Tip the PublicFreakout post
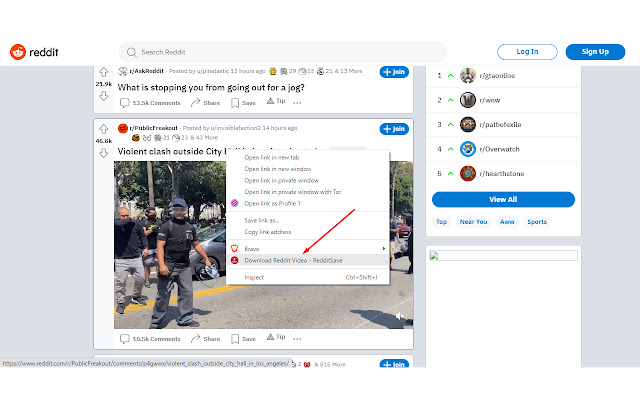The height and width of the screenshot is (400, 640). (276, 337)
